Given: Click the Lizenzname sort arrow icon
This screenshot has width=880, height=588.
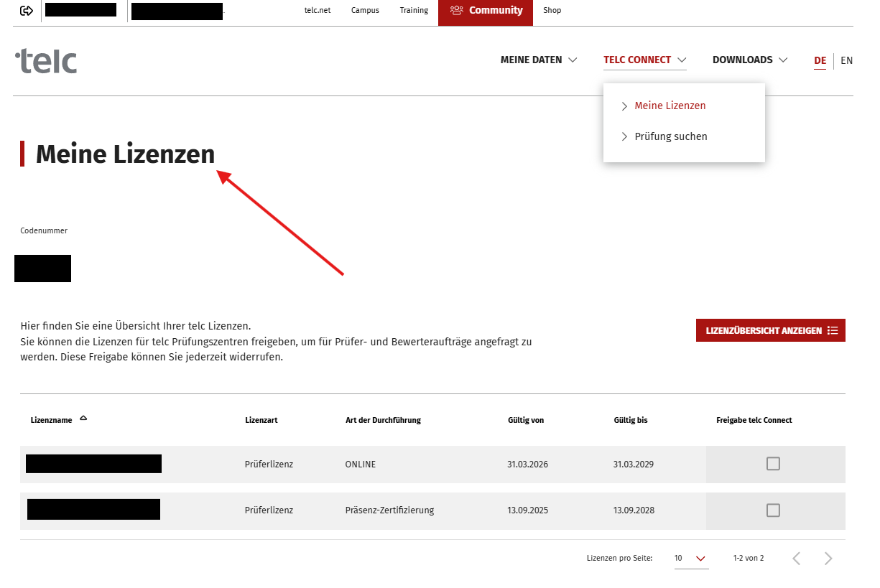Looking at the screenshot, I should [83, 418].
